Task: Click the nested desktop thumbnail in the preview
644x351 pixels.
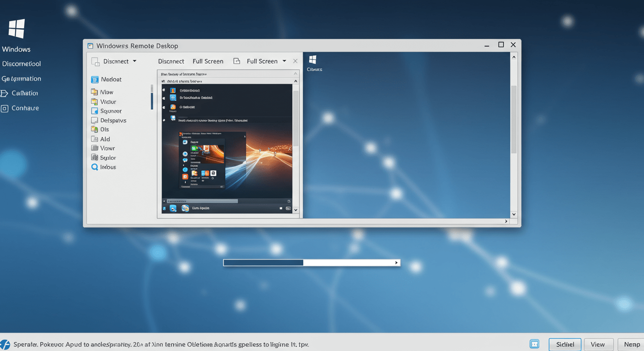Action: [x=212, y=160]
